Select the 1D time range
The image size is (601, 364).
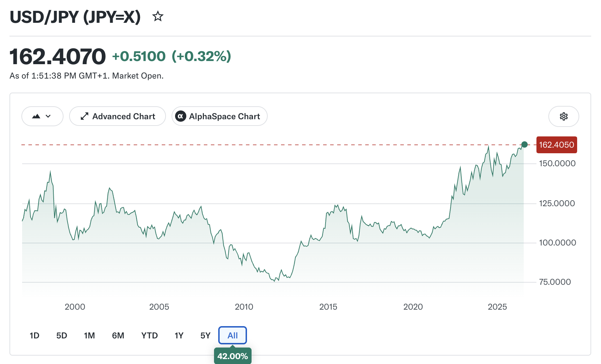point(34,336)
